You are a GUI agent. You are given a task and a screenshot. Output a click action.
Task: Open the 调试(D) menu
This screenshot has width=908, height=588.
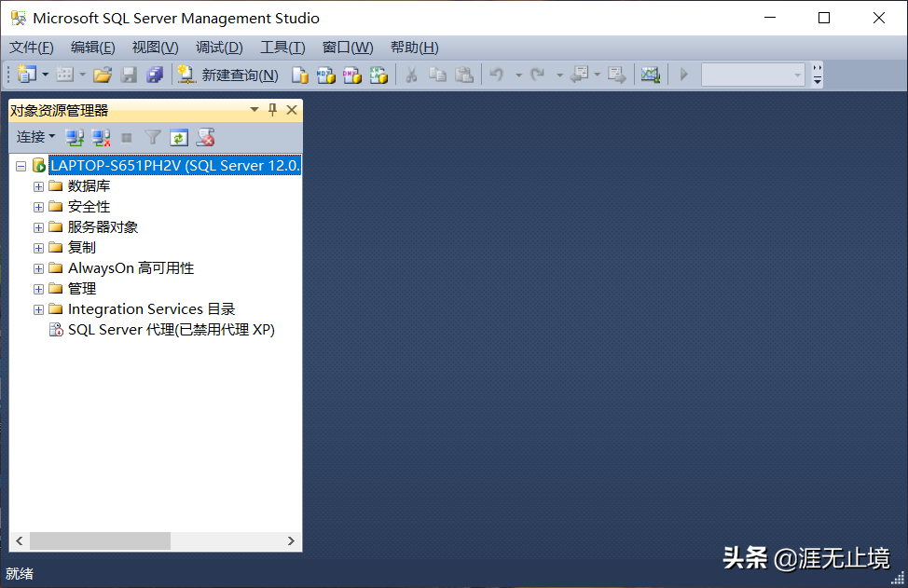pos(219,47)
